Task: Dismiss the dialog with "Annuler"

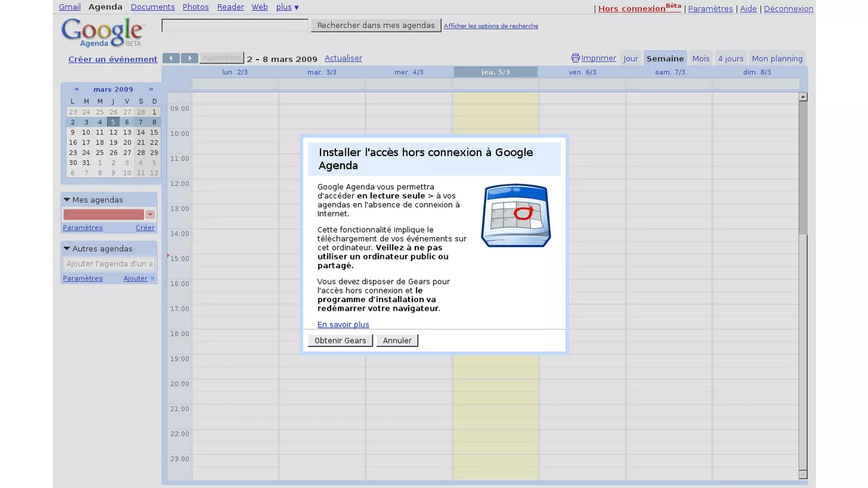Action: click(x=396, y=340)
